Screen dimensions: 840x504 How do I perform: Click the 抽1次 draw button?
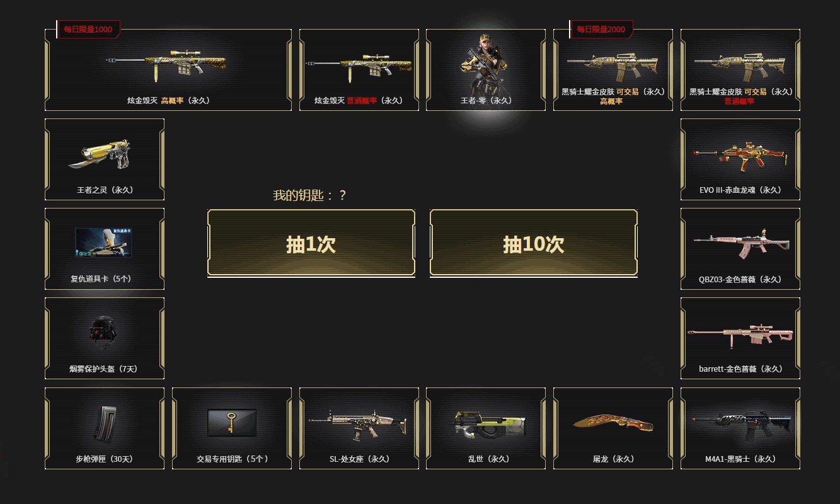[311, 243]
